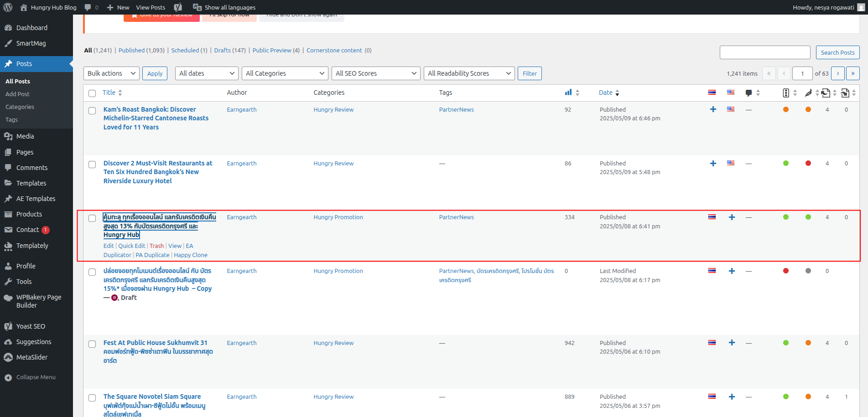868x417 pixels.
Task: Tick the checkbox for Kam's Roast Bangkok post
Action: [92, 111]
